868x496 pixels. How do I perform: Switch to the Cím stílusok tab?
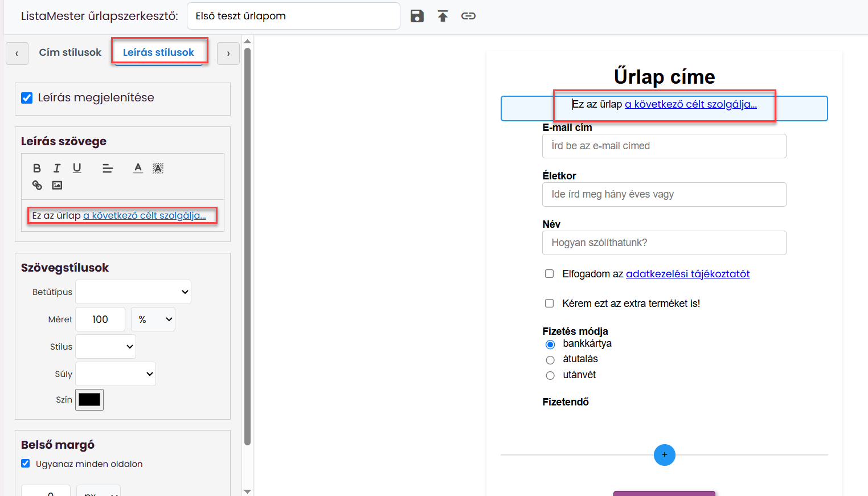pos(70,52)
